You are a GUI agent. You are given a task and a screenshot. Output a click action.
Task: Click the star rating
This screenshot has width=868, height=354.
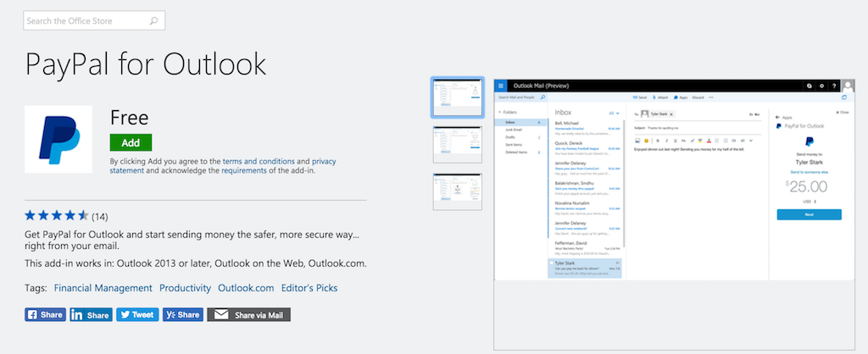[x=57, y=216]
